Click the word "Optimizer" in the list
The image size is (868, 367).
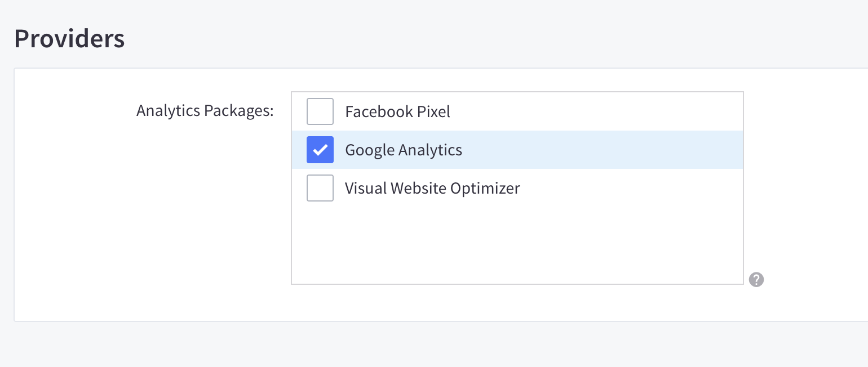pyautogui.click(x=485, y=188)
